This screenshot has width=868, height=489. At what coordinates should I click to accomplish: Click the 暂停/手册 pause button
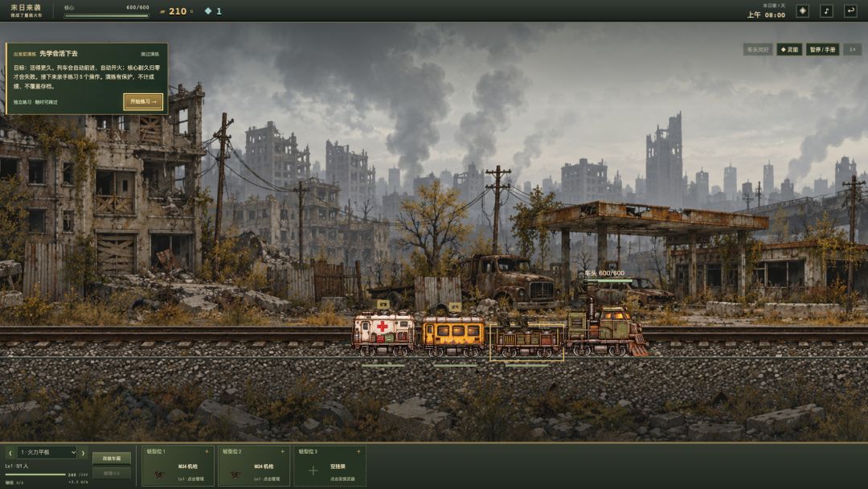pos(823,49)
